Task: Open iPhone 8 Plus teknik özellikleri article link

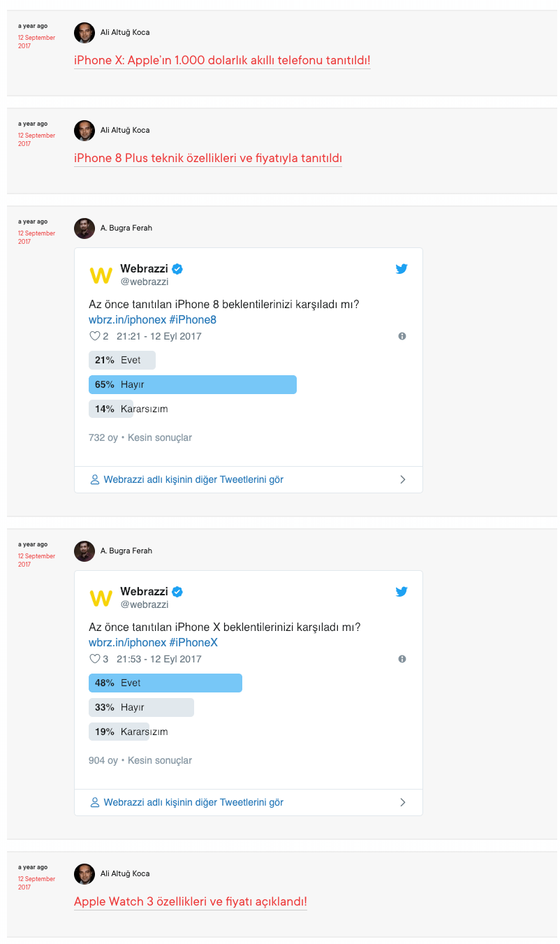Action: click(208, 158)
